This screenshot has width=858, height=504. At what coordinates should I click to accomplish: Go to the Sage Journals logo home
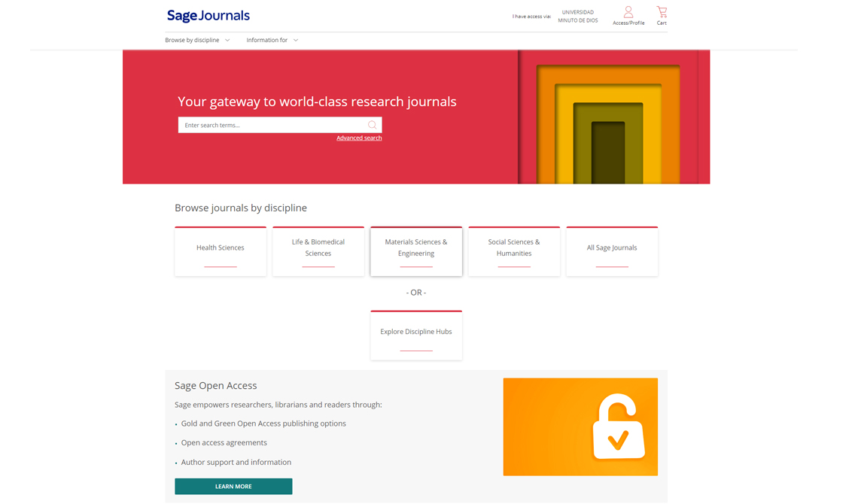pyautogui.click(x=208, y=16)
